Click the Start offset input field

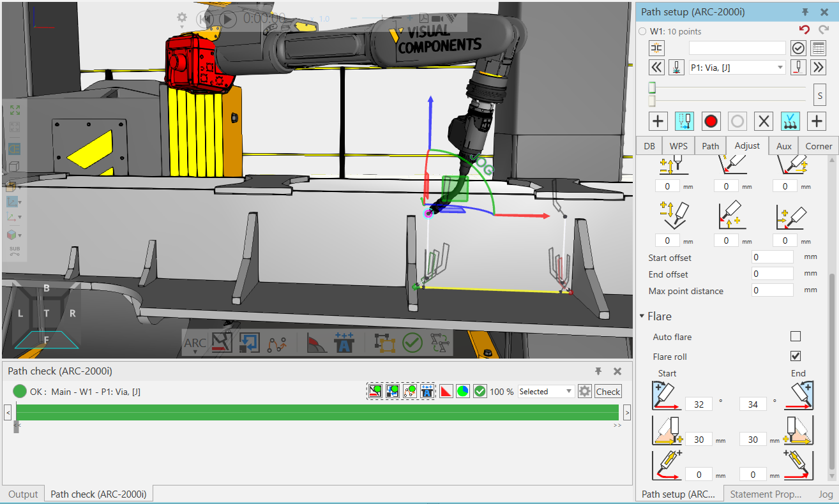tap(773, 257)
